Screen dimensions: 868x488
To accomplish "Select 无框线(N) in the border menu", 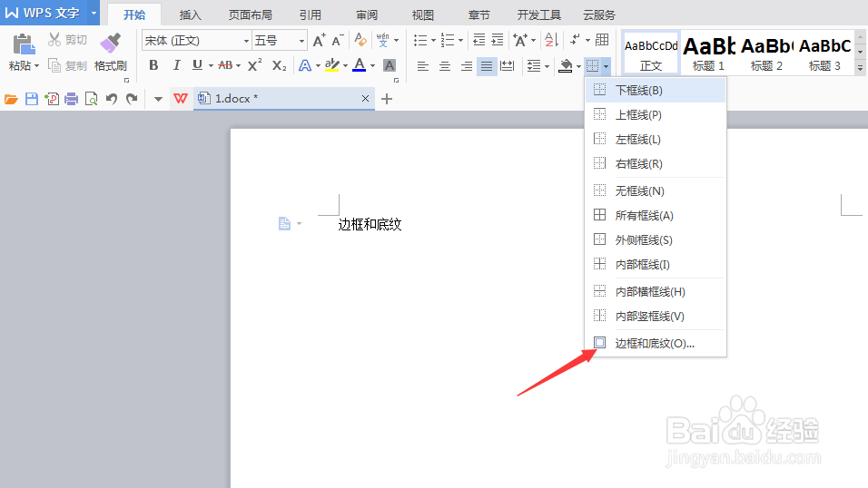I will click(656, 190).
